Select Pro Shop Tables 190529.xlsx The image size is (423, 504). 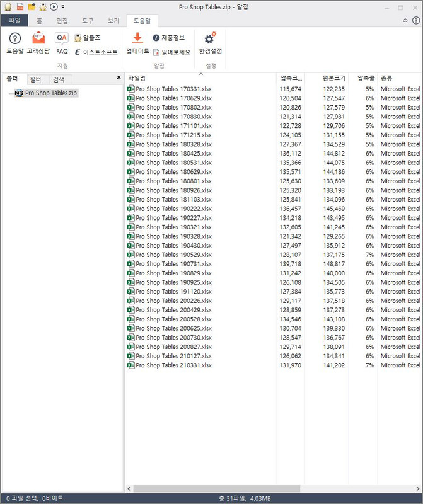(x=173, y=255)
